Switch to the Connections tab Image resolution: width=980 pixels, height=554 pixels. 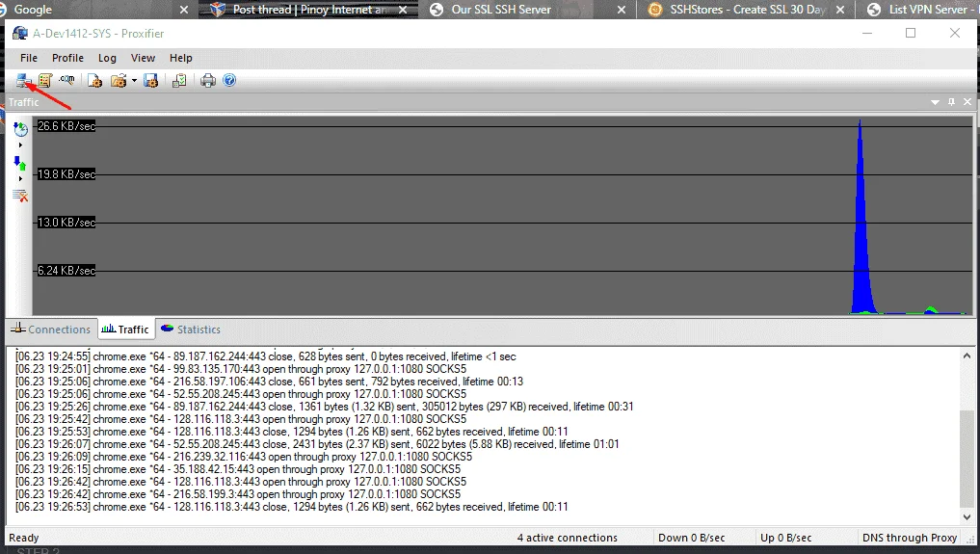point(51,330)
